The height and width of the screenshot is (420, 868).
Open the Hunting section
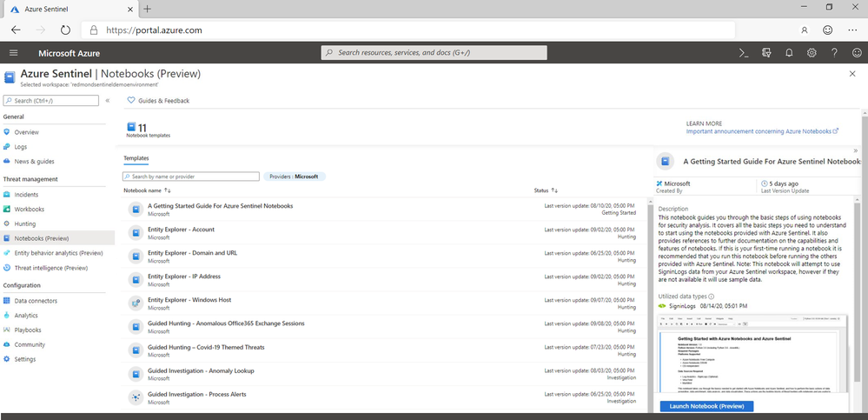coord(25,223)
